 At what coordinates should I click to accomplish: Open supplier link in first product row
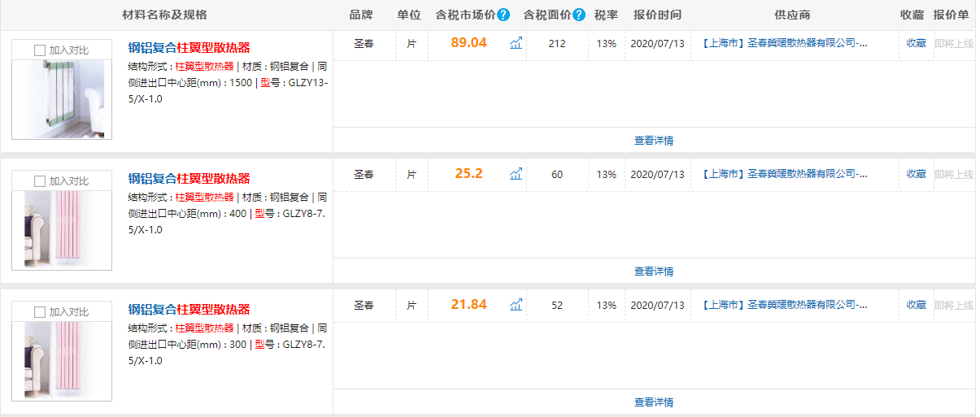pos(784,43)
